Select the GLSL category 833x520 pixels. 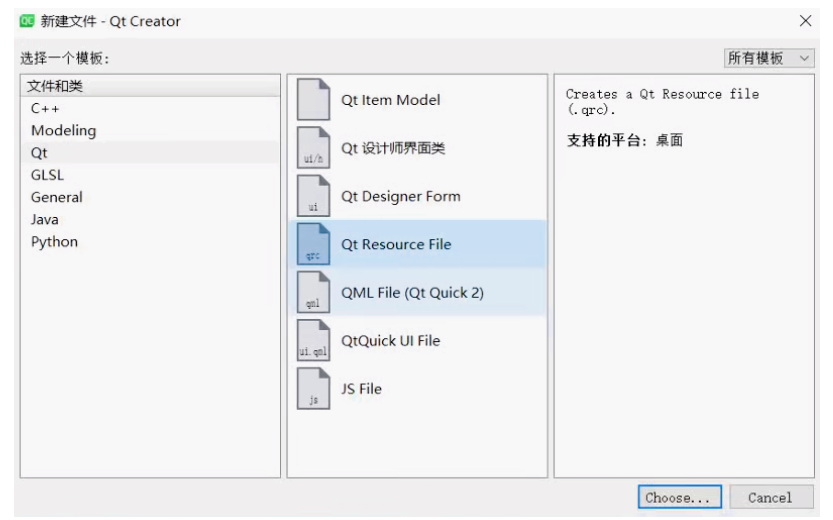point(150,175)
